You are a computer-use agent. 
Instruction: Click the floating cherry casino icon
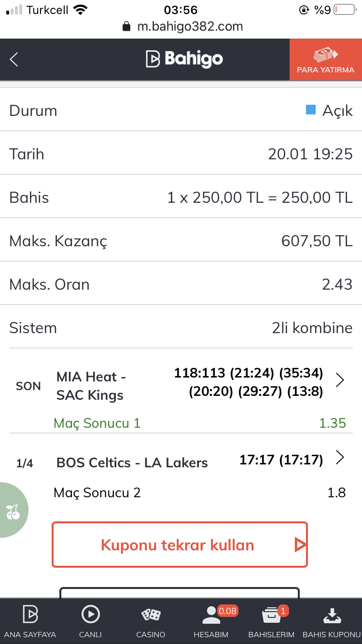[x=13, y=510]
